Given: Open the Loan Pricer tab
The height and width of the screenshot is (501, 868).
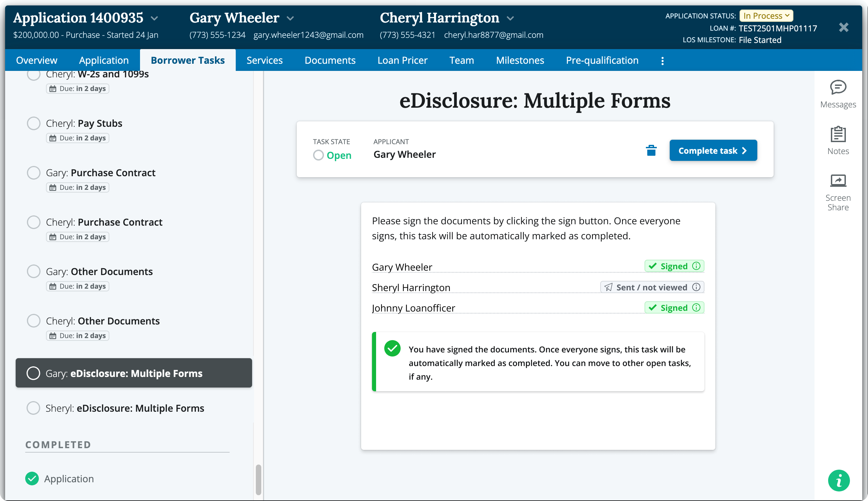Looking at the screenshot, I should (x=402, y=60).
